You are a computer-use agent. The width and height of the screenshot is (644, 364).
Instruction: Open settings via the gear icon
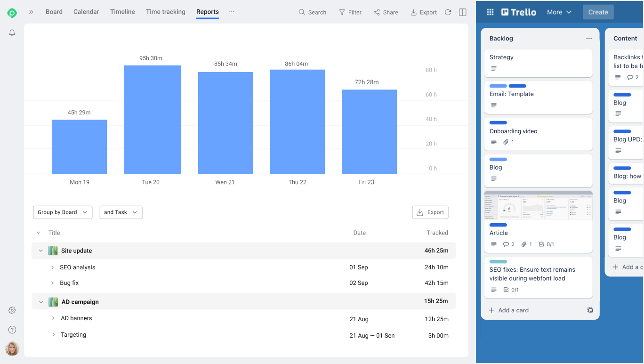[12, 310]
